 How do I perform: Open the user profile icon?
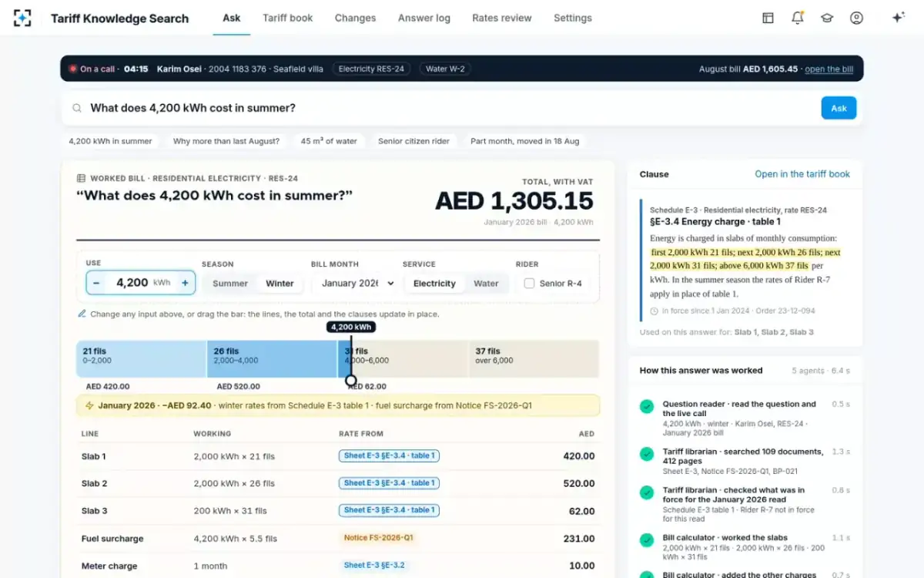coord(856,18)
